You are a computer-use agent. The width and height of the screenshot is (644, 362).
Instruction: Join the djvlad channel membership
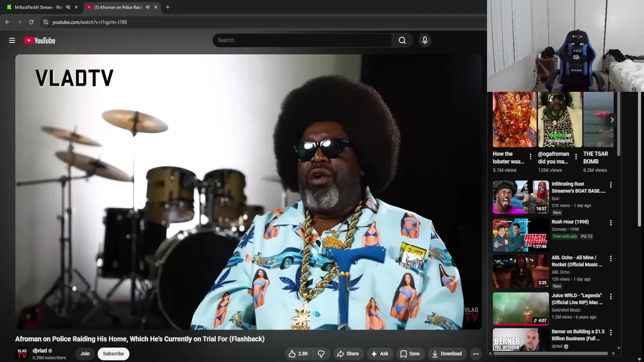click(x=85, y=354)
